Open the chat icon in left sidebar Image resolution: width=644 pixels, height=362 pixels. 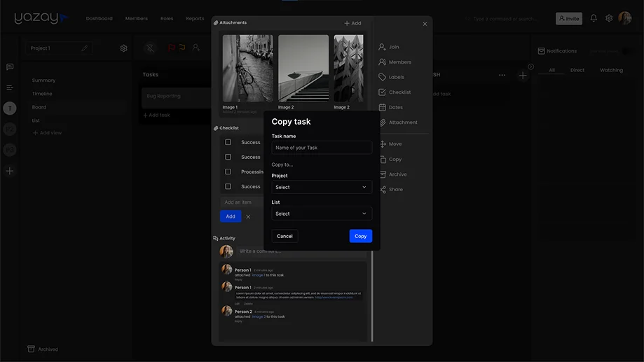coord(10,67)
